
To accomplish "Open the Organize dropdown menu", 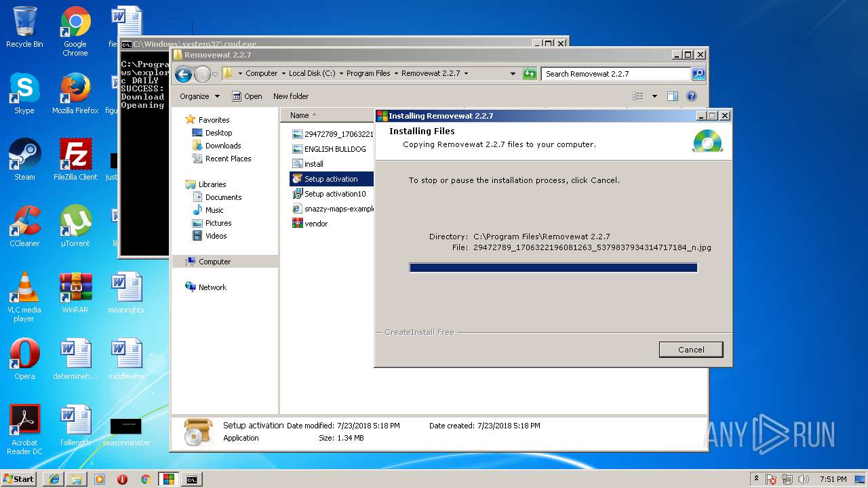I will pyautogui.click(x=199, y=96).
